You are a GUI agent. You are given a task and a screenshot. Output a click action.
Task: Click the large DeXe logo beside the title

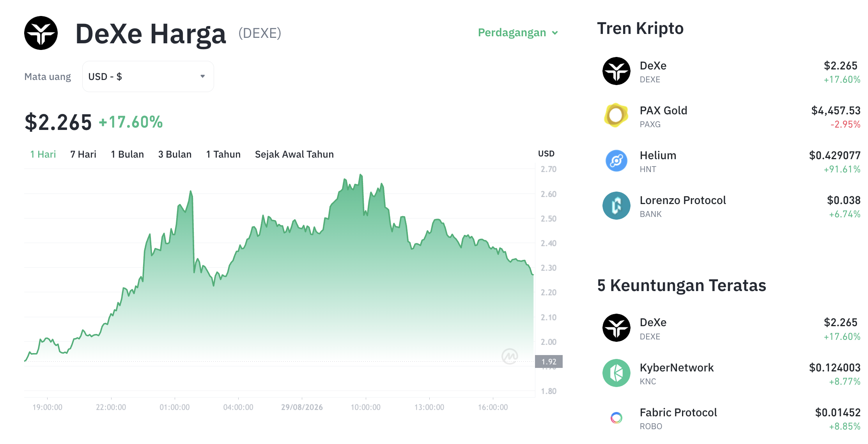[41, 33]
